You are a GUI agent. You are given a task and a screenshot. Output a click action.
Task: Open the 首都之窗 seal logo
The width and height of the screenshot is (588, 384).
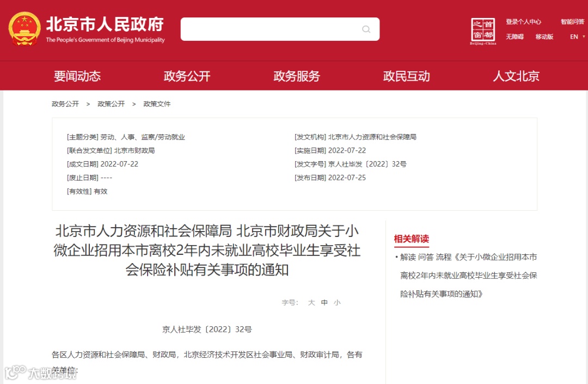[x=483, y=31]
